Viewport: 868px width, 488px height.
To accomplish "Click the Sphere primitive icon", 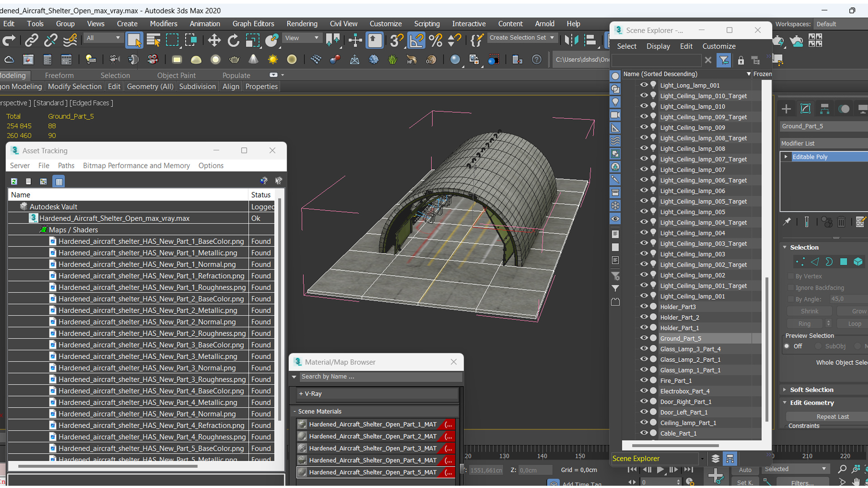I will [x=216, y=60].
